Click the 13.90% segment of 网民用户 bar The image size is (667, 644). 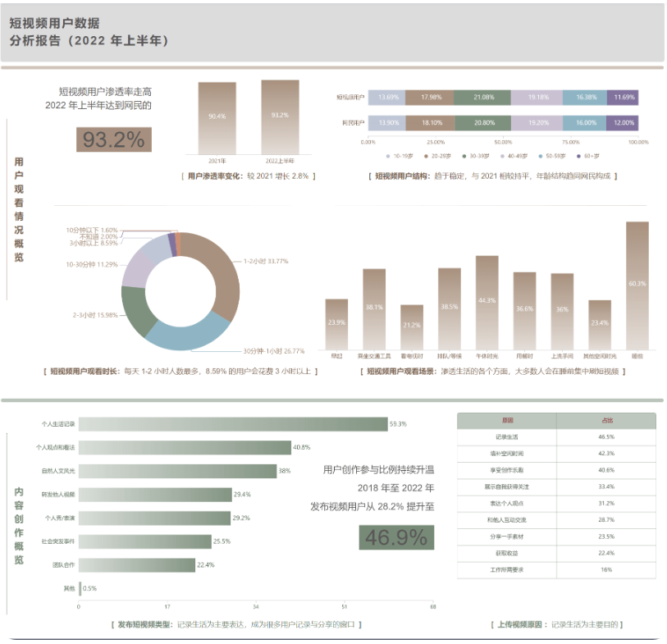click(387, 123)
